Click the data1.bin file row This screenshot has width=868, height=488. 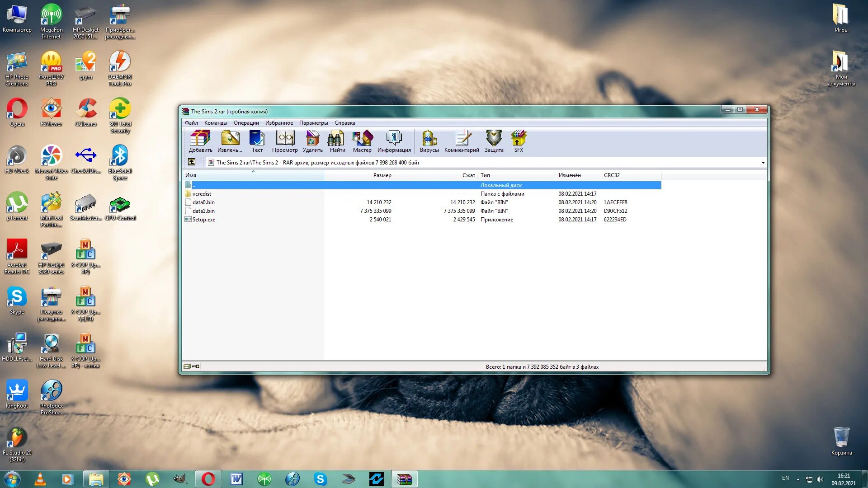point(203,211)
